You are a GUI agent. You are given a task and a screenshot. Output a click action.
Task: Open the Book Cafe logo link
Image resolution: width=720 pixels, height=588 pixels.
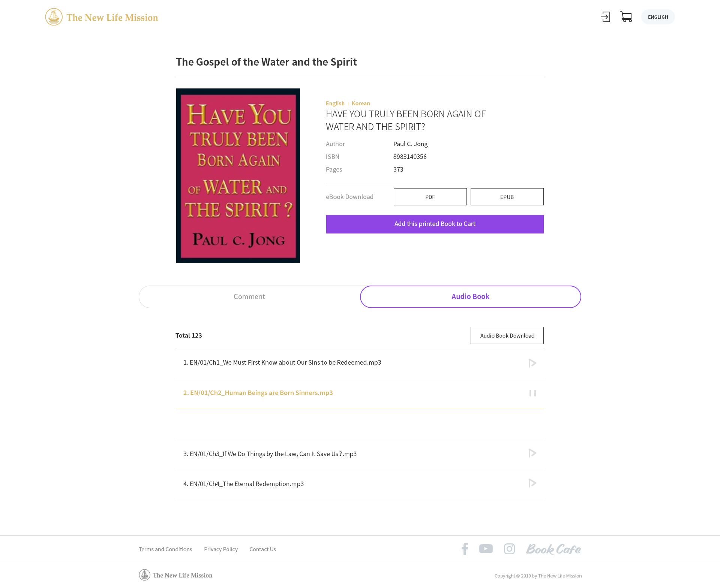[553, 549]
